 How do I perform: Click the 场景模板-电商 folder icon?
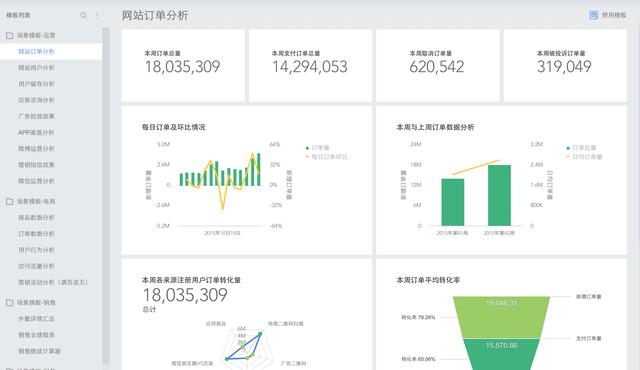(x=9, y=201)
